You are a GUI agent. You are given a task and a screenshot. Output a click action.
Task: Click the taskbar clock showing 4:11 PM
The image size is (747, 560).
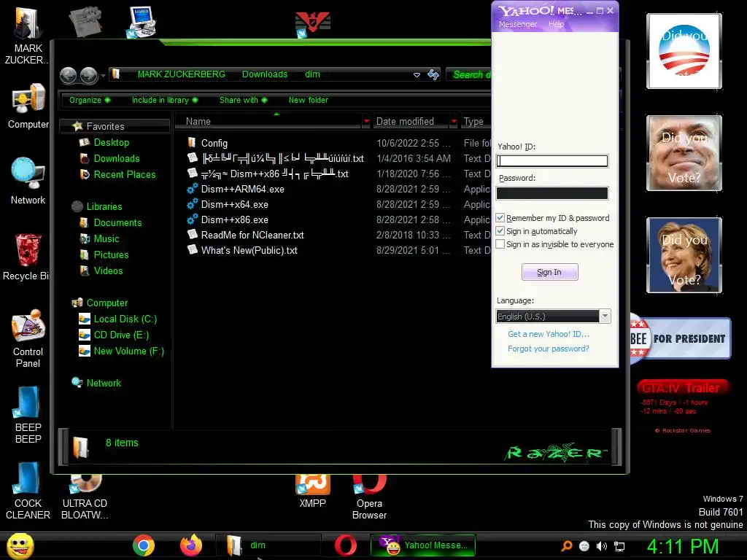point(683,546)
